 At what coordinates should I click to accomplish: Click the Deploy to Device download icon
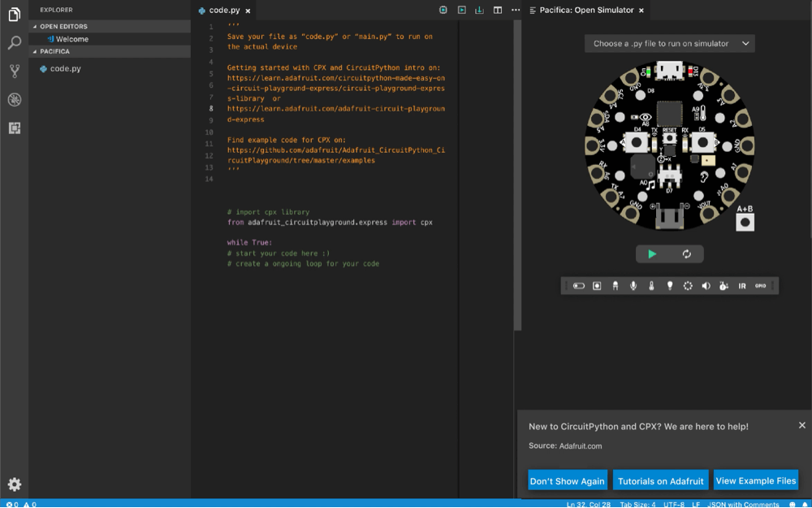click(480, 10)
